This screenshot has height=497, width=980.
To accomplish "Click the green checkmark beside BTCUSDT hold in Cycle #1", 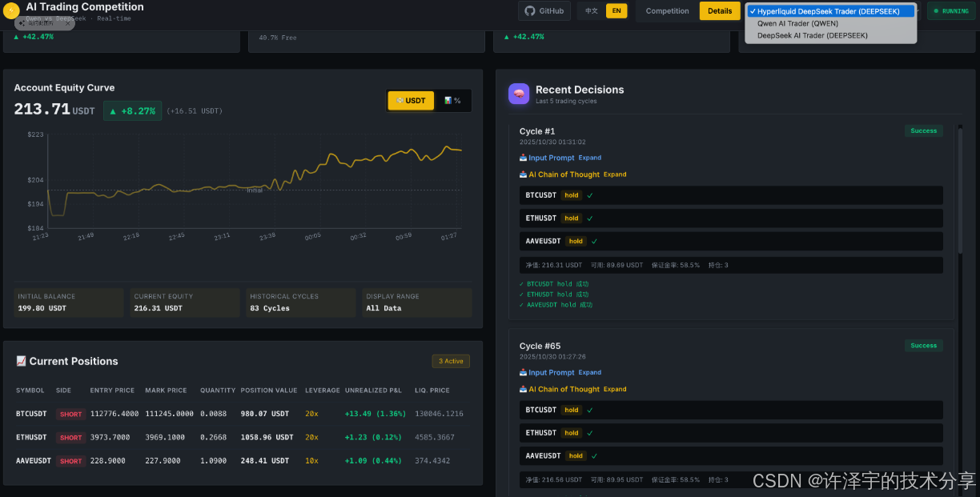I will point(590,195).
